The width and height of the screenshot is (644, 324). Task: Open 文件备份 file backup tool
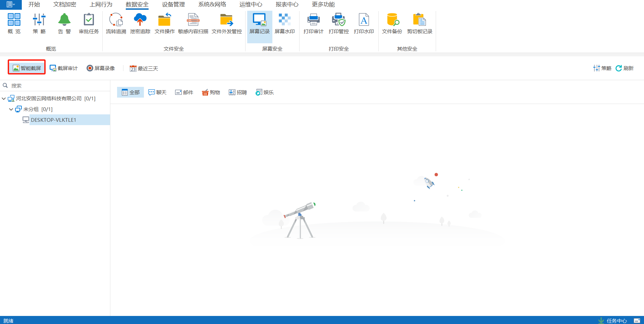(x=392, y=23)
